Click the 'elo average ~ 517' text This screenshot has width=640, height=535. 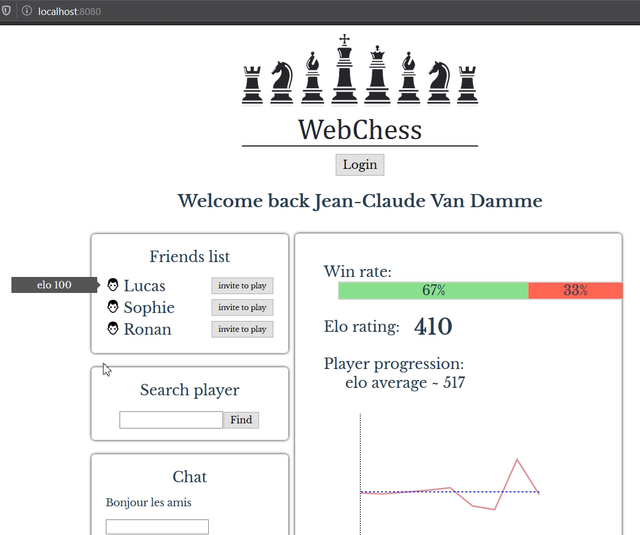(x=405, y=383)
